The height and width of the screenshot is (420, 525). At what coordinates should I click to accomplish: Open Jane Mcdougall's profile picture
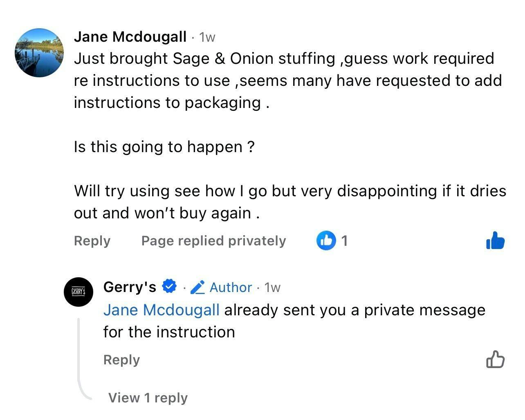39,53
